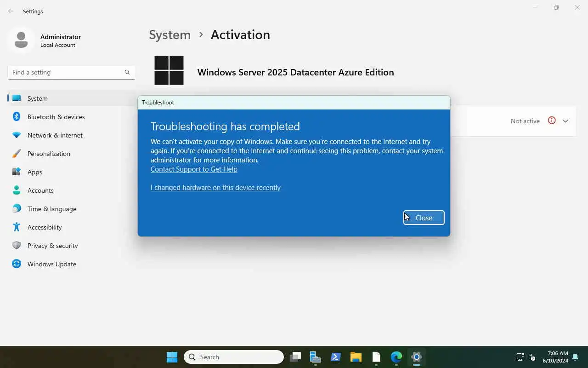Viewport: 588px width, 368px height.
Task: Open Privacy & security settings
Action: pyautogui.click(x=71, y=246)
